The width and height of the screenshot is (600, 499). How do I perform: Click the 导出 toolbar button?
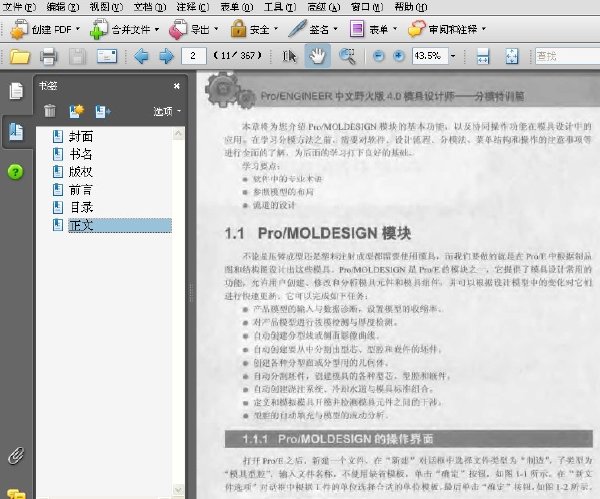[x=193, y=29]
